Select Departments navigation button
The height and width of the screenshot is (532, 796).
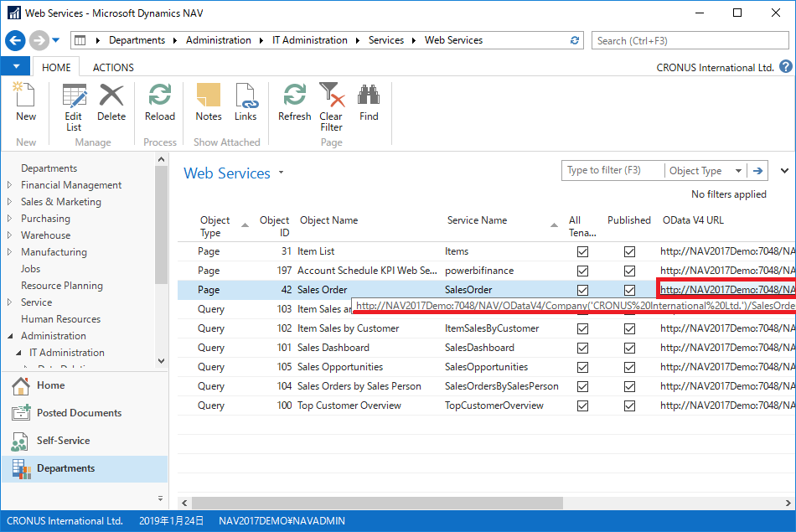84,468
